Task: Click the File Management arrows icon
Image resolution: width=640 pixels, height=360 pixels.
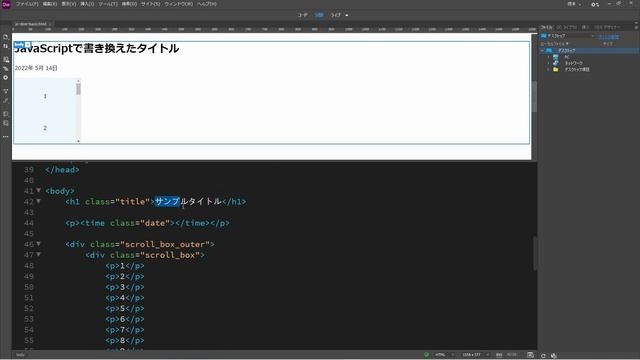Action: click(6, 46)
